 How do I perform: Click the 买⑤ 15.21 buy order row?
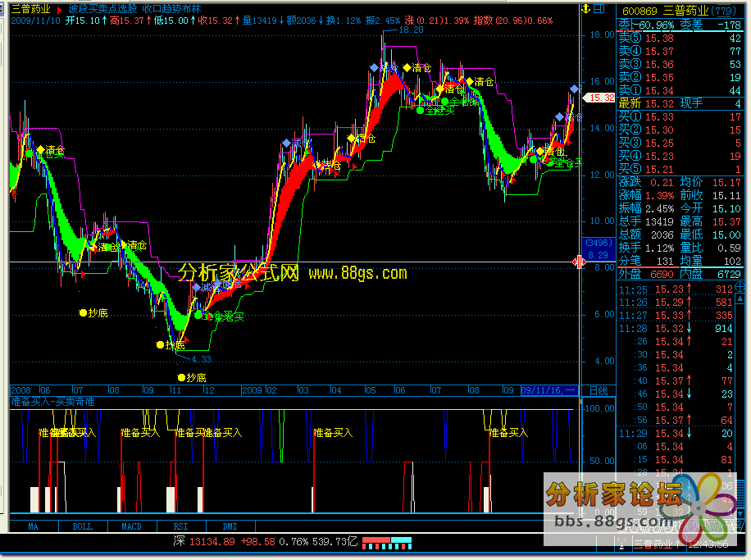680,170
